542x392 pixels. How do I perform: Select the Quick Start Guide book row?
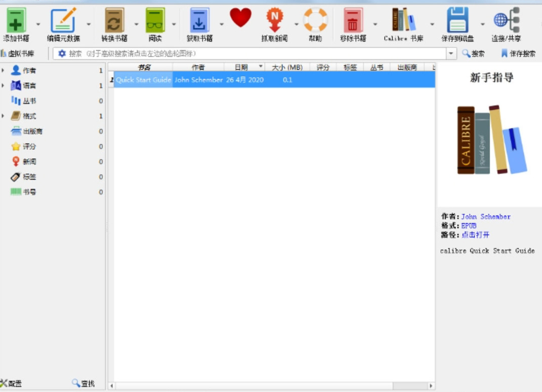point(274,80)
